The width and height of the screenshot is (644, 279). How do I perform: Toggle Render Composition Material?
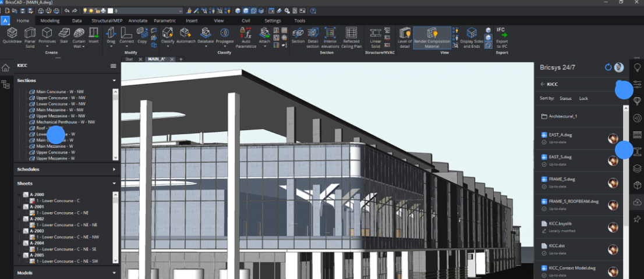431,37
